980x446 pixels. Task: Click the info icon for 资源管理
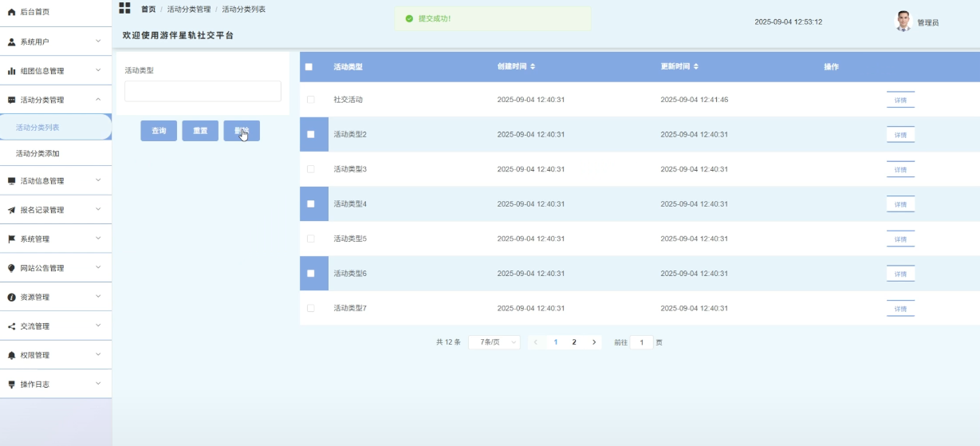click(x=12, y=297)
